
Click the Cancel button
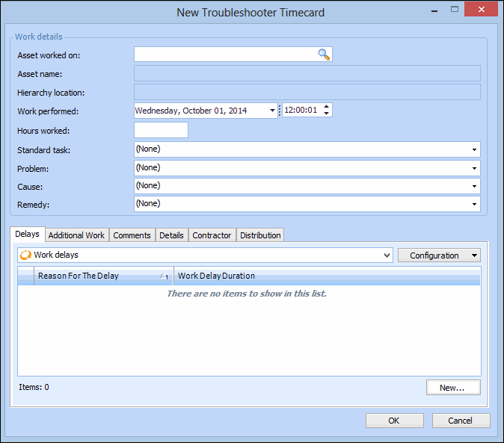pos(461,421)
